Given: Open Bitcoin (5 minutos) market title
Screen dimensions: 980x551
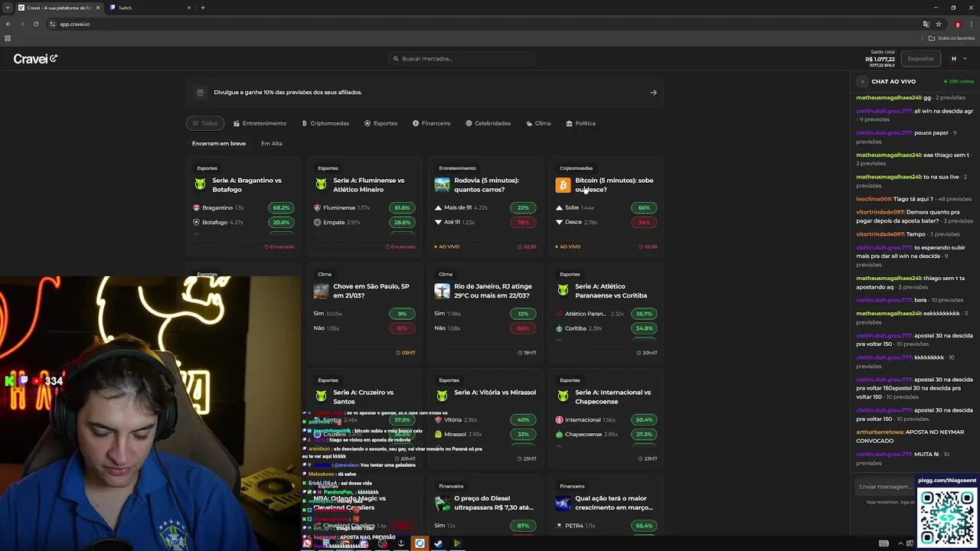Looking at the screenshot, I should [614, 185].
